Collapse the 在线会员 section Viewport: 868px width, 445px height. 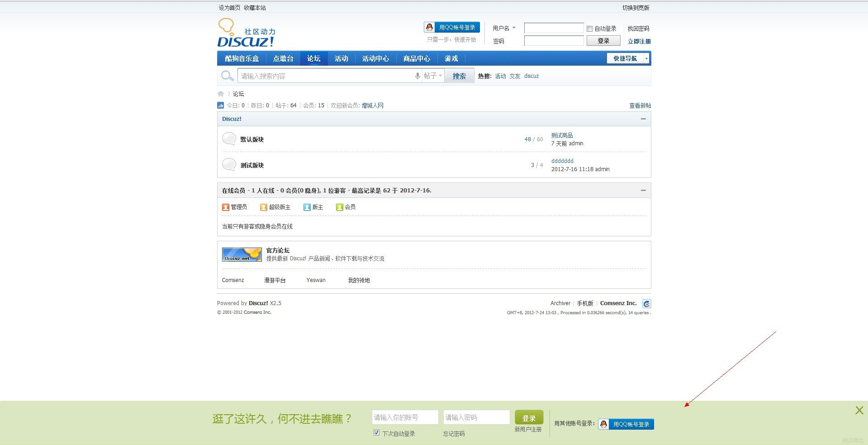(x=643, y=191)
